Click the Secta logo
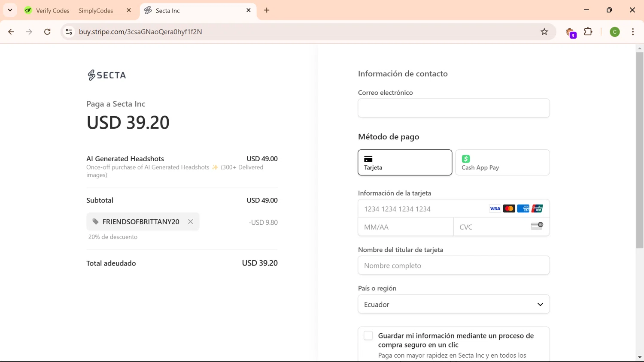Image resolution: width=644 pixels, height=362 pixels. tap(106, 75)
